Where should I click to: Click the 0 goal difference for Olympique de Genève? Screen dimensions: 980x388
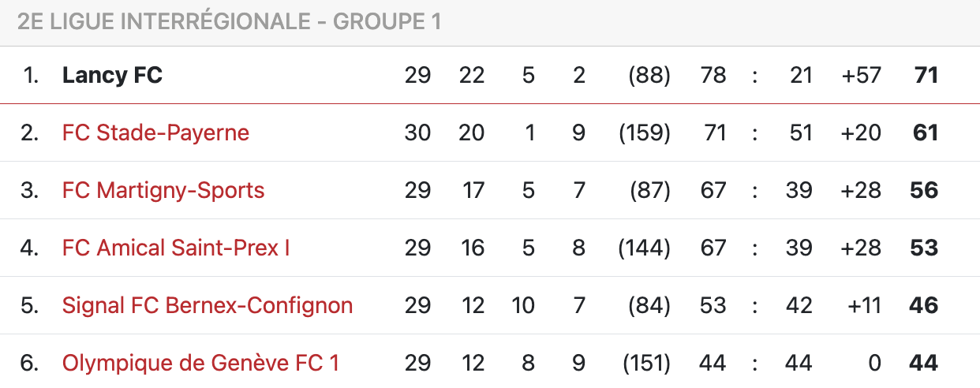coord(873,363)
